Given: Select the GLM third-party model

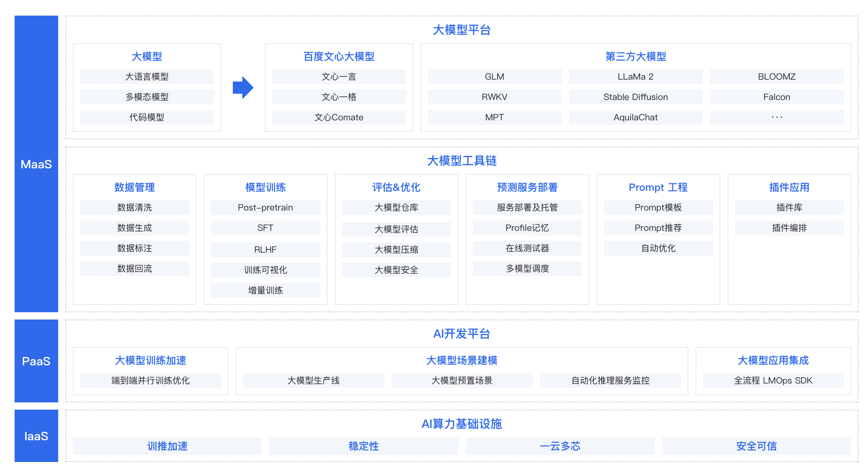Looking at the screenshot, I should coord(495,77).
